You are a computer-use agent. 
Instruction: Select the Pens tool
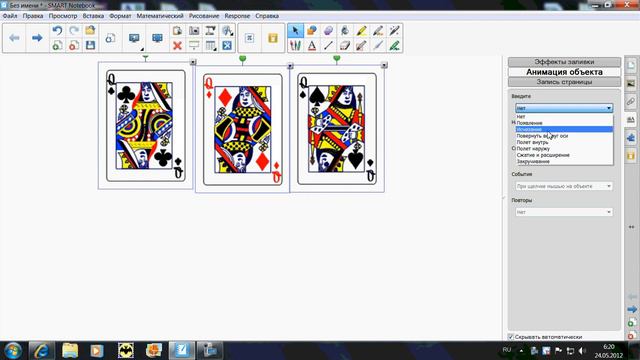pyautogui.click(x=296, y=45)
